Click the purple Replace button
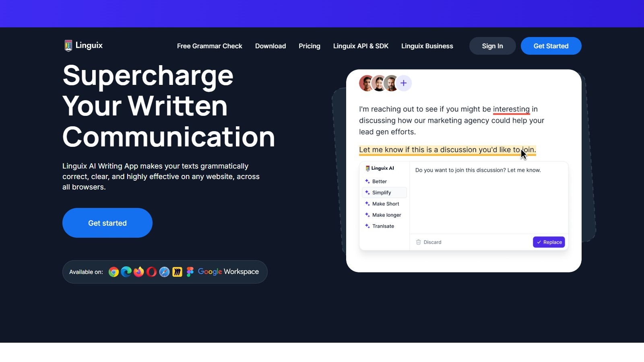Viewport: 644px width, 362px height. [549, 242]
